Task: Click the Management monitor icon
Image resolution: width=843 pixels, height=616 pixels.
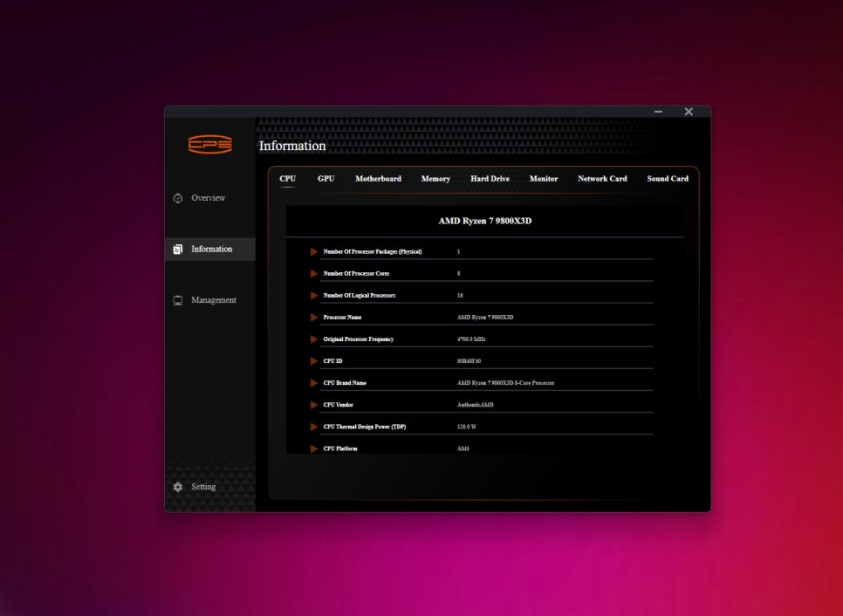Action: pyautogui.click(x=178, y=300)
